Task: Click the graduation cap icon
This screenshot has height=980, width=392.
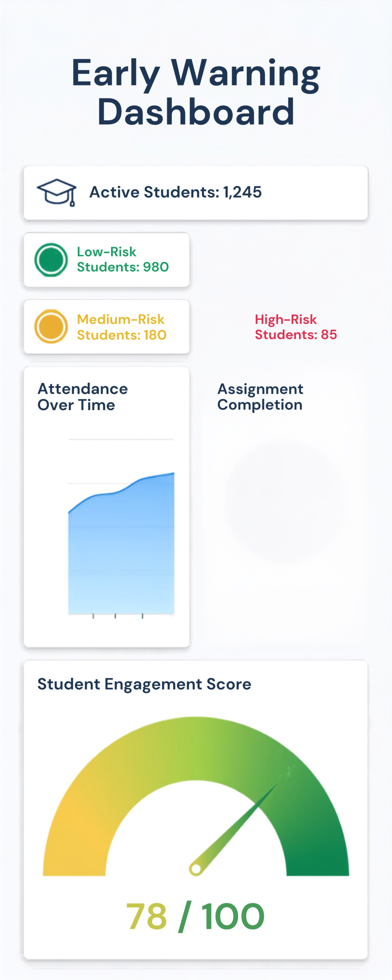Action: tap(57, 192)
